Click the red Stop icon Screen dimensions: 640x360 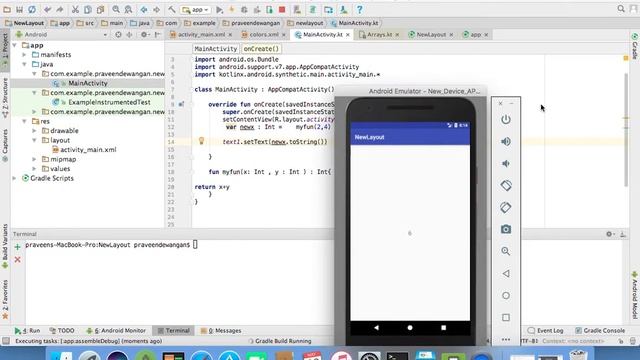coord(282,9)
